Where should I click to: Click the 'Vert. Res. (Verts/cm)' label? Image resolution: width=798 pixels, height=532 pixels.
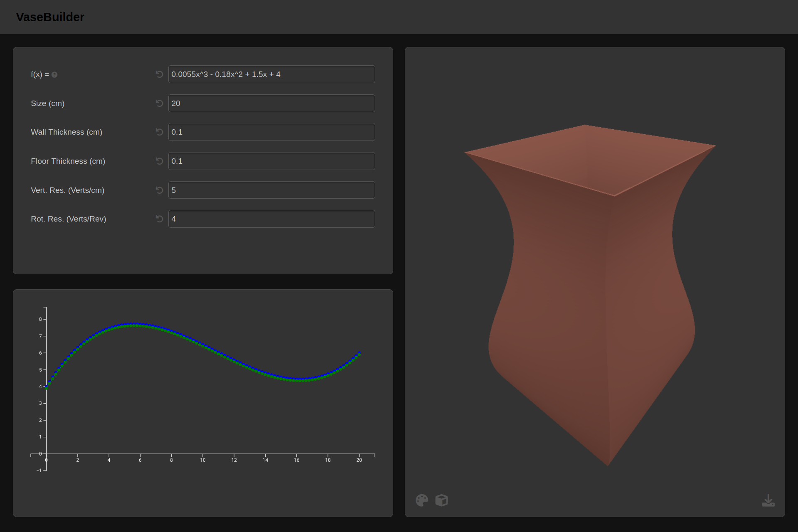[67, 190]
